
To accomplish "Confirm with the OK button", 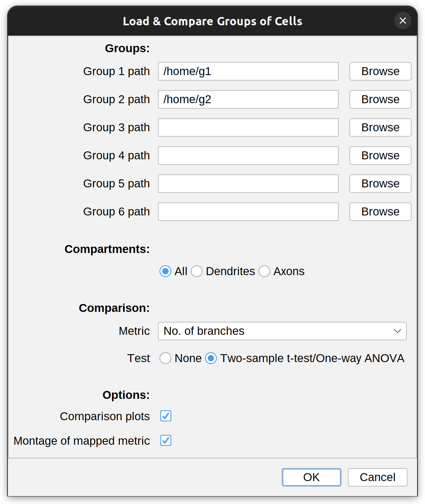I will tap(311, 477).
